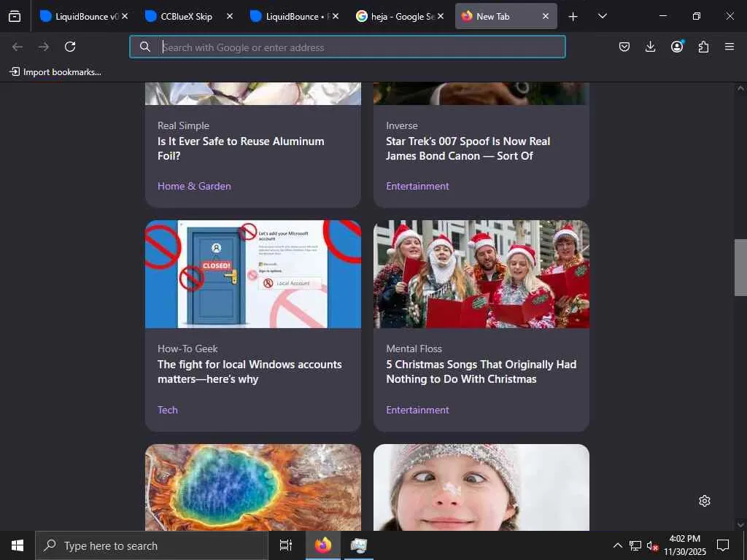Go forward using the forward arrow
747x560 pixels.
pos(44,47)
